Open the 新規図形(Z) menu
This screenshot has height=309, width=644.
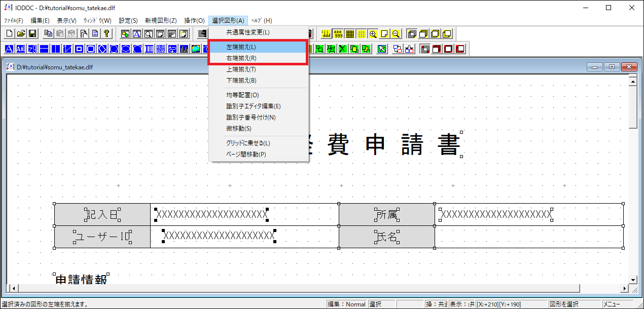click(161, 21)
